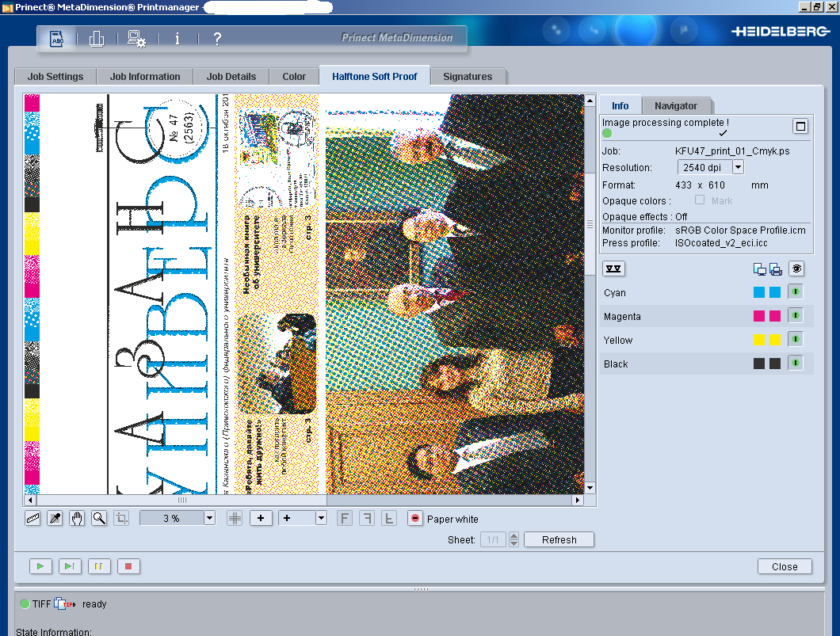840x636 pixels.
Task: Toggle the grid overlay button
Action: (235, 518)
